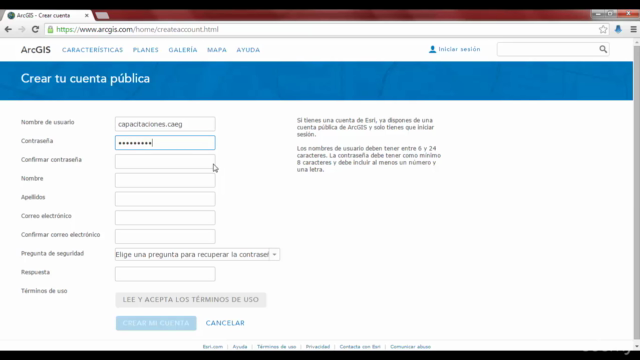Open the Pregunta de seguridad dropdown
The height and width of the screenshot is (360, 640).
[197, 255]
